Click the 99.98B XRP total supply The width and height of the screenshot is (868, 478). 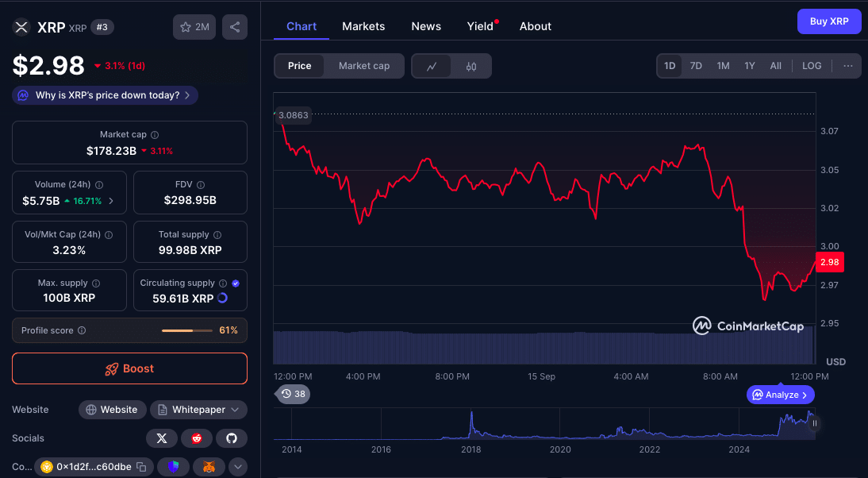pyautogui.click(x=190, y=250)
